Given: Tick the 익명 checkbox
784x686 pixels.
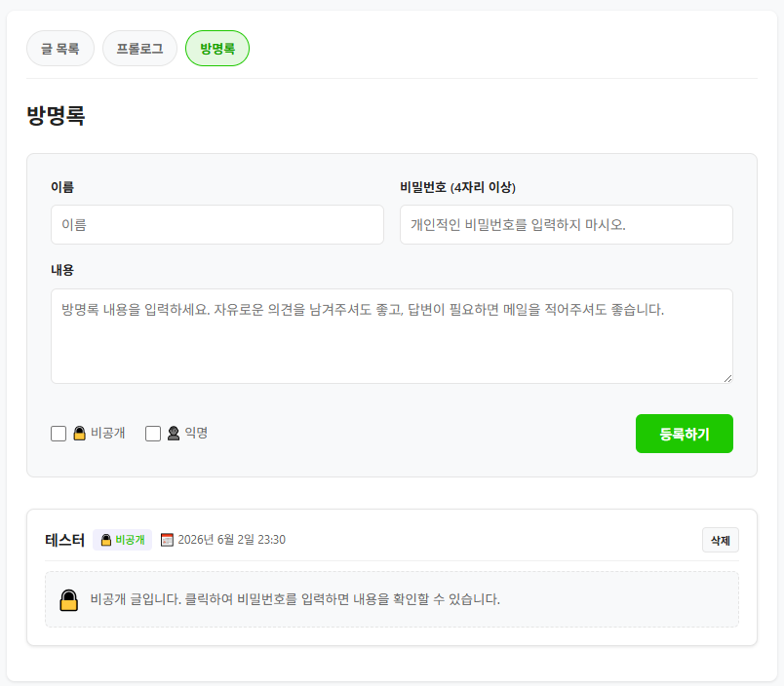Looking at the screenshot, I should click(153, 434).
